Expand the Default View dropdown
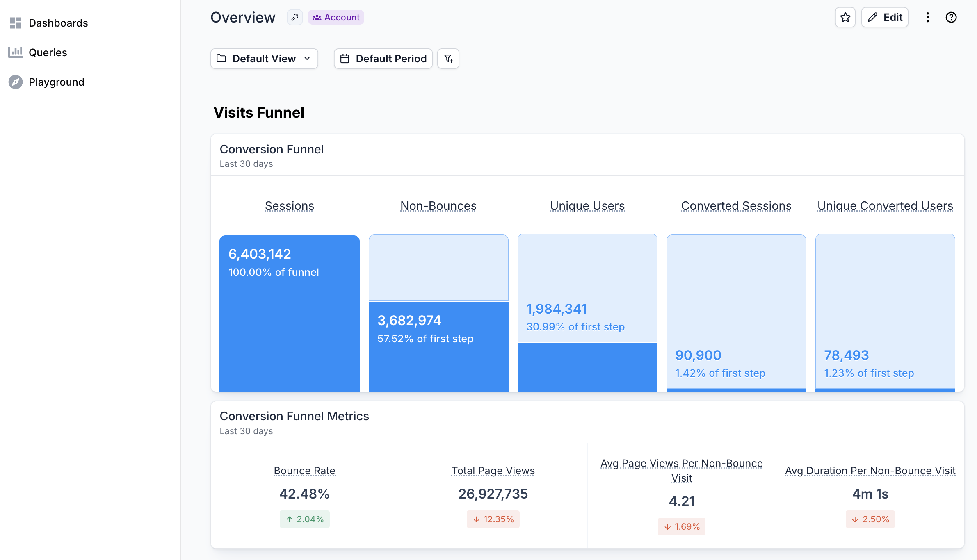 click(264, 59)
